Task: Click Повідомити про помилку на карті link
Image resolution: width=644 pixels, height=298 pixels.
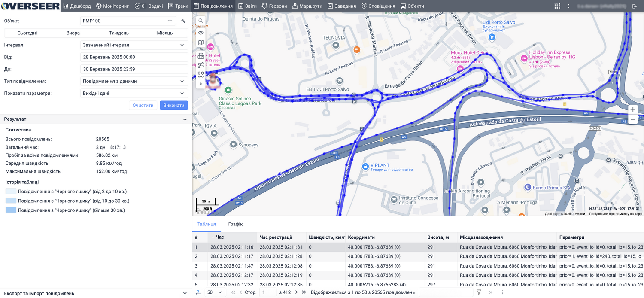Action: [616, 213]
